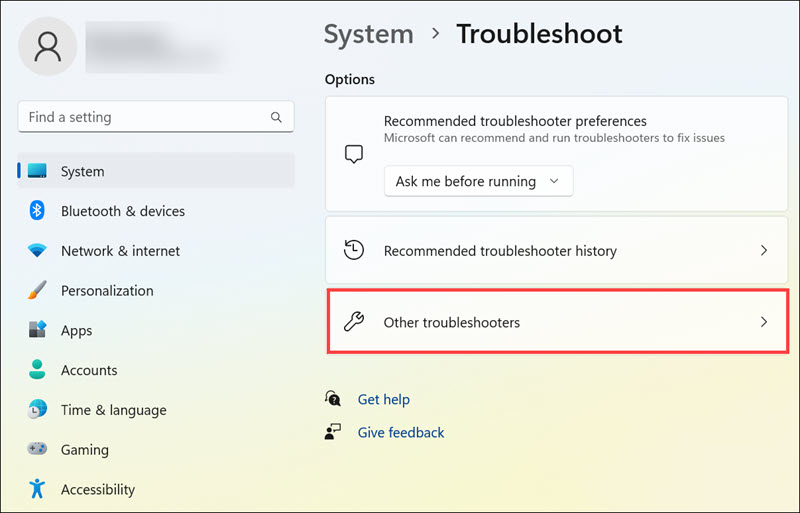The image size is (800, 513).
Task: Go back to System breadcrumb
Action: coord(368,34)
